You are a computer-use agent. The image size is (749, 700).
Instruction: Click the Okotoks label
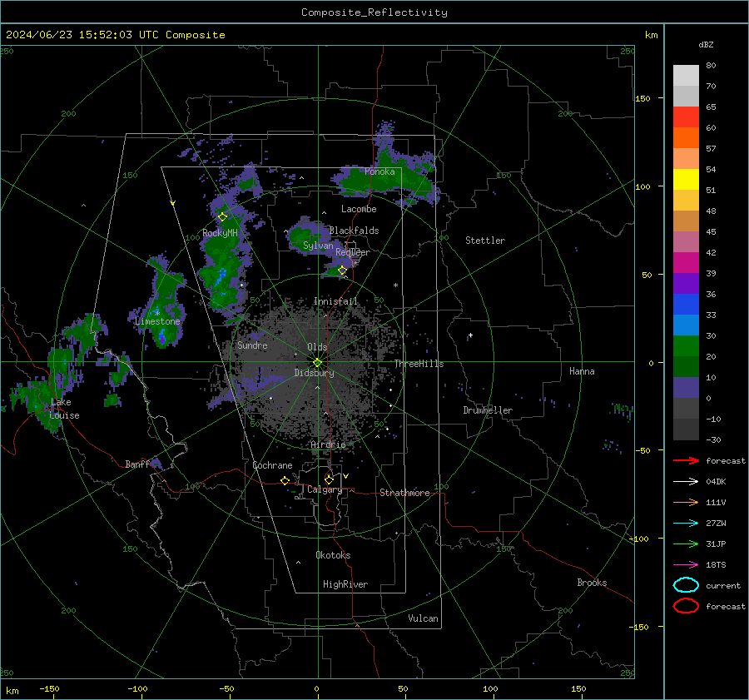click(x=333, y=555)
